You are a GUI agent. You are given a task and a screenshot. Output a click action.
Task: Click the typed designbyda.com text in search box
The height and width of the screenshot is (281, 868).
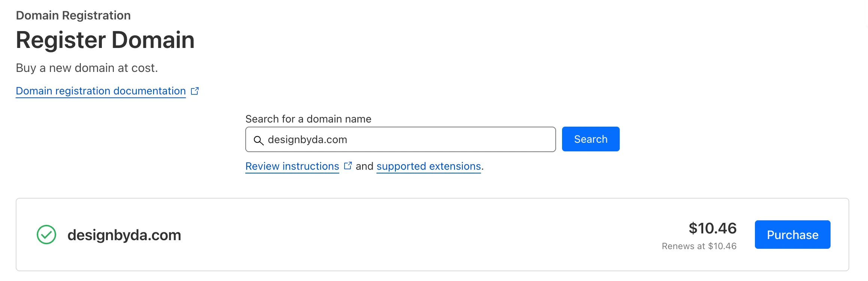point(307,139)
